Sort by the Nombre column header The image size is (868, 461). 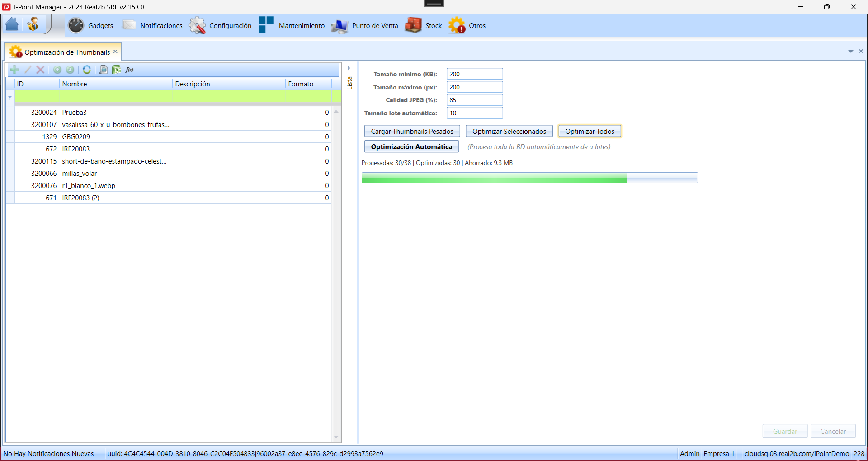(116, 84)
